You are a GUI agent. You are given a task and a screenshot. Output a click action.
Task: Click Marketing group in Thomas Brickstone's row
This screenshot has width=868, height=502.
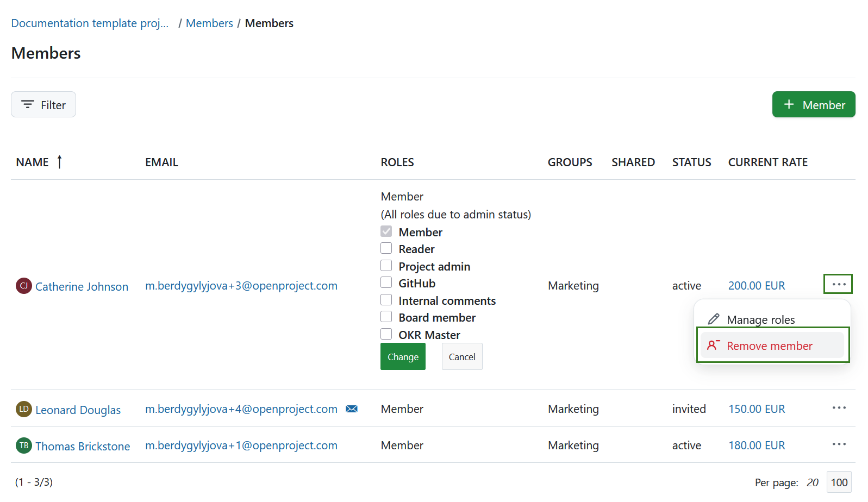tap(573, 445)
